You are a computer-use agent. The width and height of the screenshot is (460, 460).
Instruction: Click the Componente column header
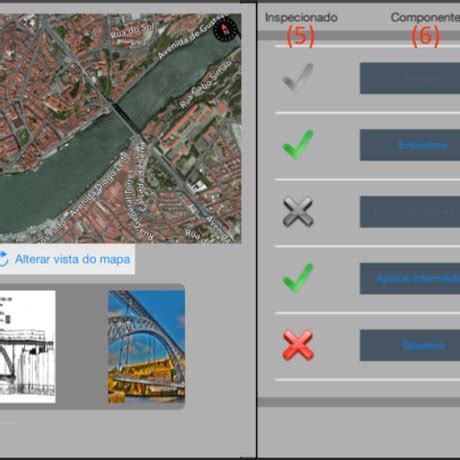point(425,17)
